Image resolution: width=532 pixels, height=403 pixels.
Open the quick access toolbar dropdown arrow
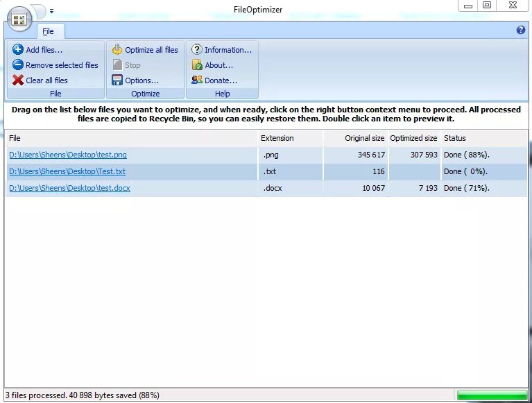[51, 11]
